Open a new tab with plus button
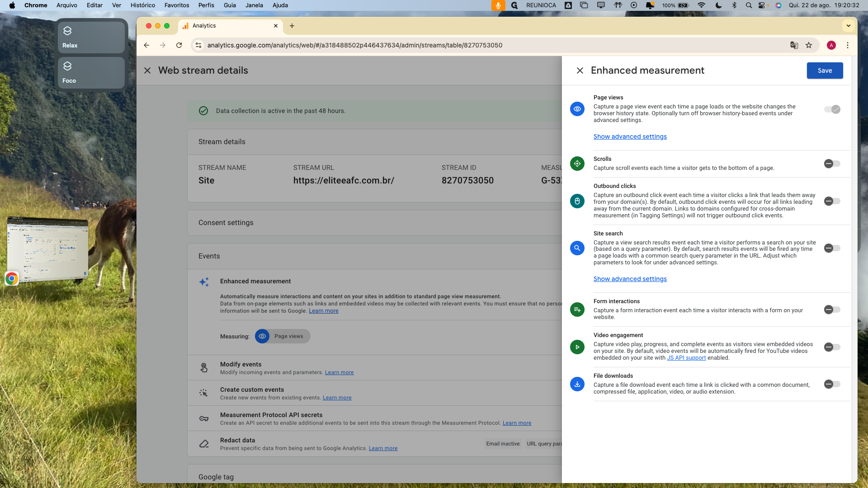This screenshot has height=488, width=868. pyautogui.click(x=292, y=26)
